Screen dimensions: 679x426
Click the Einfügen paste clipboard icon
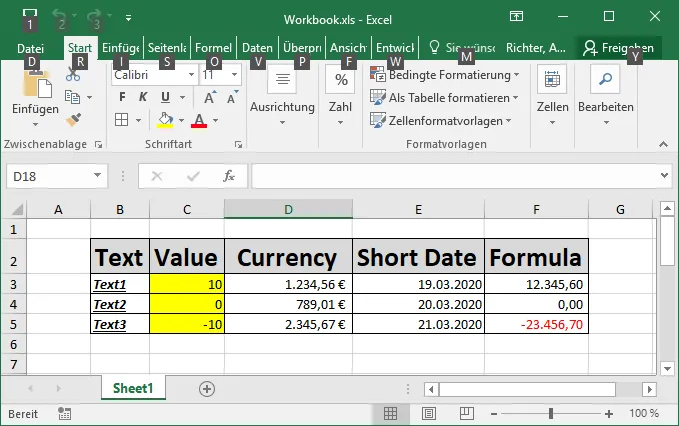(x=37, y=85)
